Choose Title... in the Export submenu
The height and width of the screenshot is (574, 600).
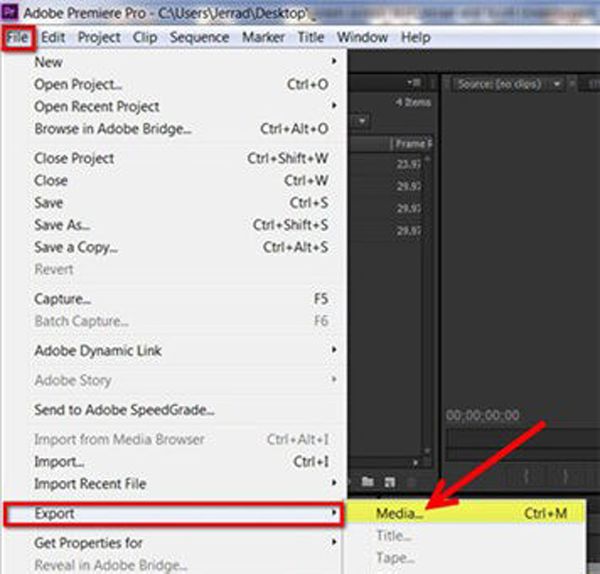(465, 535)
